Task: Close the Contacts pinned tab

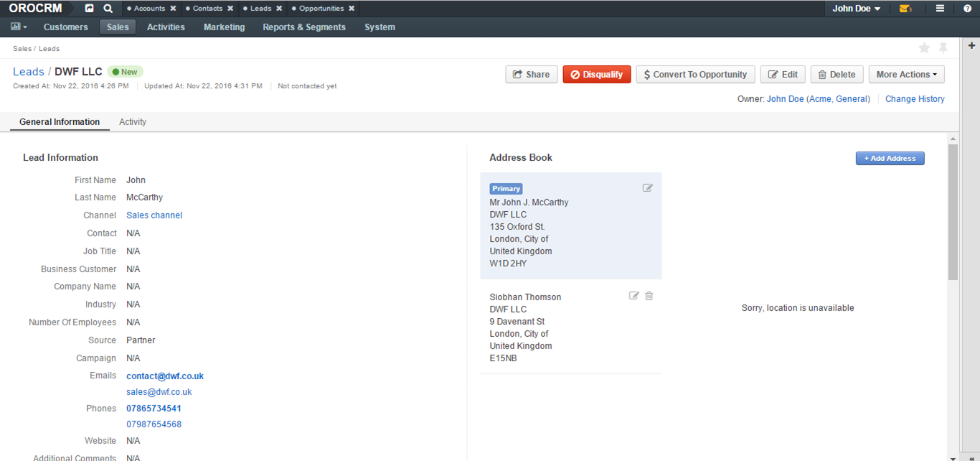Action: (230, 9)
